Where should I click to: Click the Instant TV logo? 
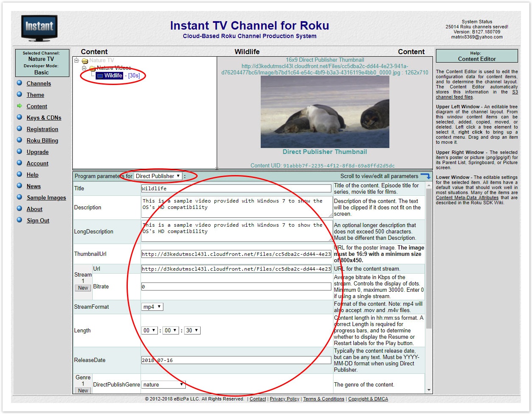[39, 28]
